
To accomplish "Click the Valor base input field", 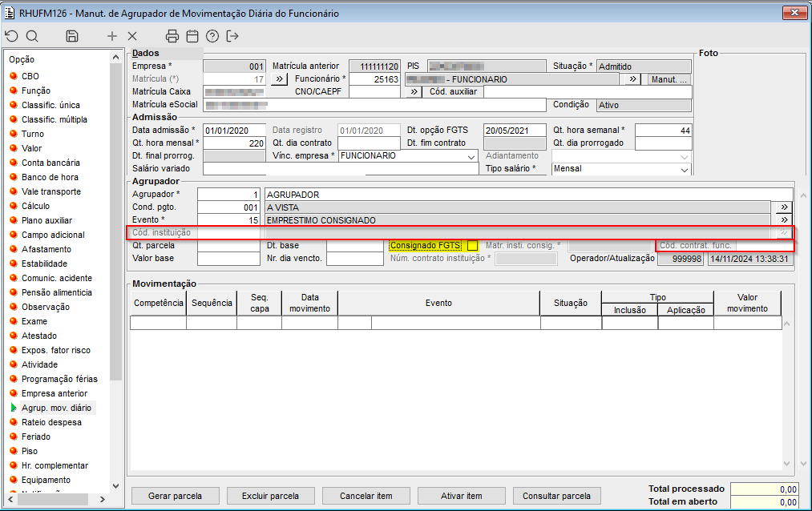I will pyautogui.click(x=228, y=259).
